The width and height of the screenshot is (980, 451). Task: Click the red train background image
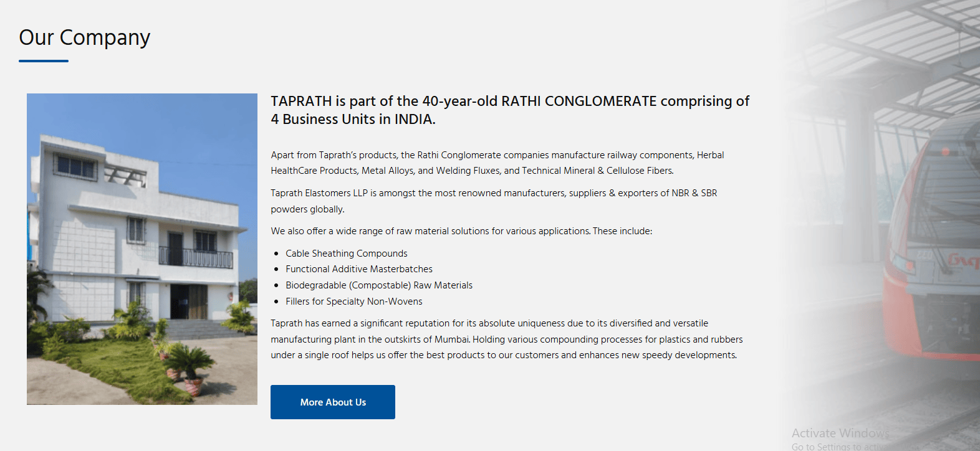[929, 249]
